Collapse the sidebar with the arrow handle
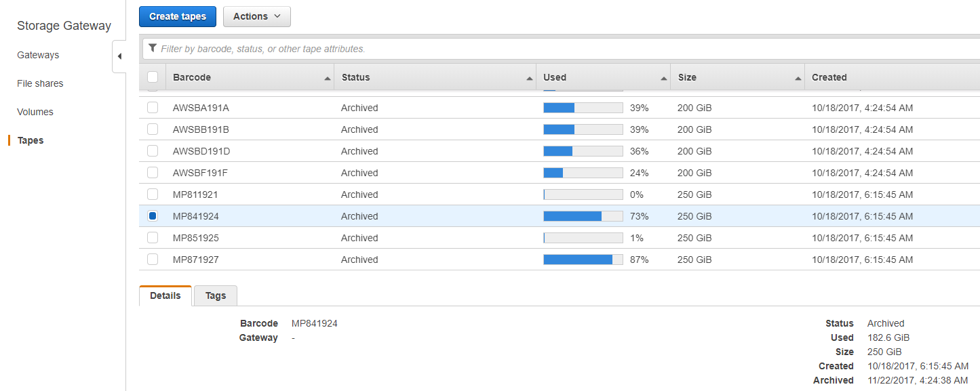 pos(119,56)
